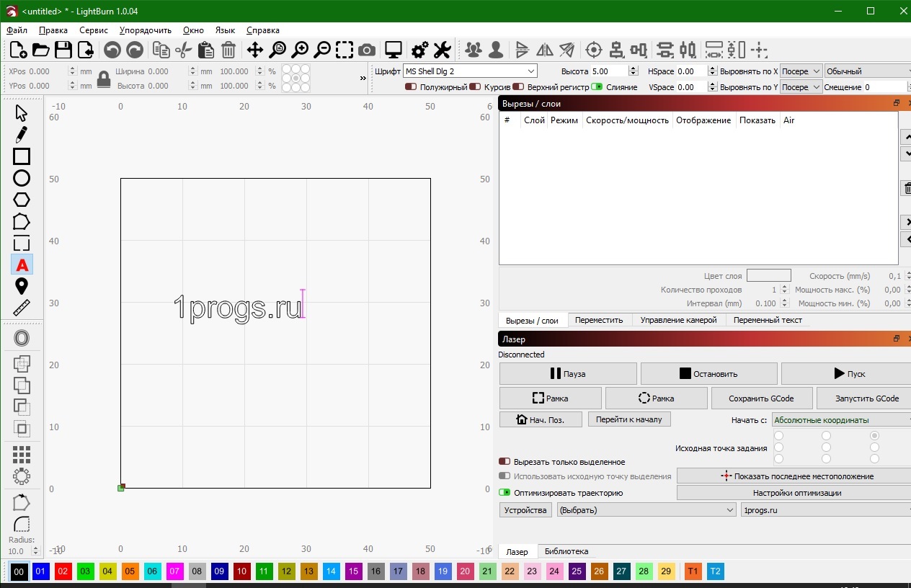The height and width of the screenshot is (588, 911).
Task: Open Device Settings wrench icon
Action: [x=442, y=50]
